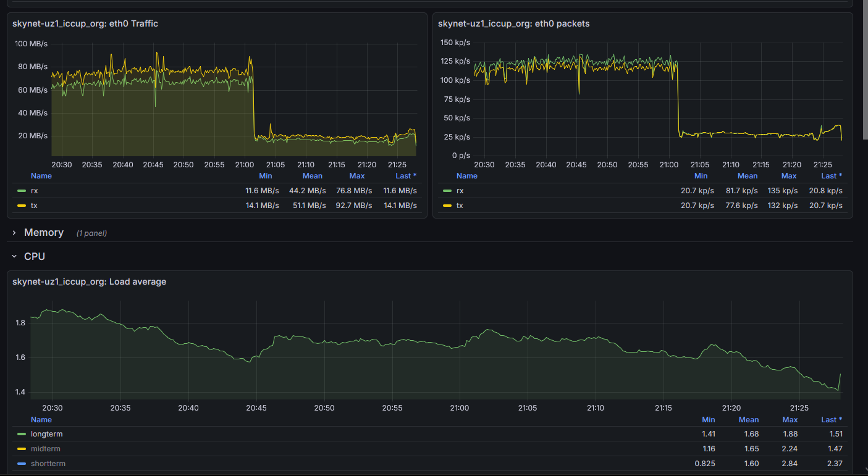This screenshot has height=476, width=868.
Task: Sort eth0 Traffic legend by Min column
Action: 265,176
